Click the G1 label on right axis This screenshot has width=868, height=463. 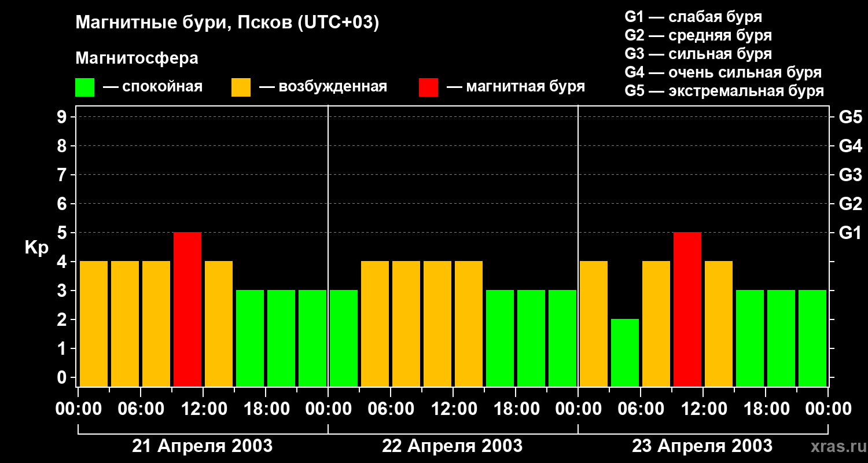click(x=850, y=233)
